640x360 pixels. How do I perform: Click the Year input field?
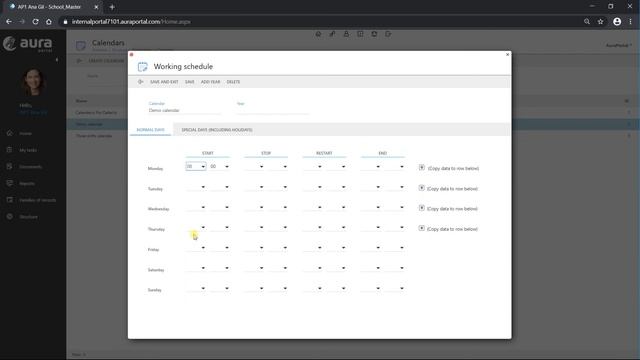pyautogui.click(x=273, y=110)
